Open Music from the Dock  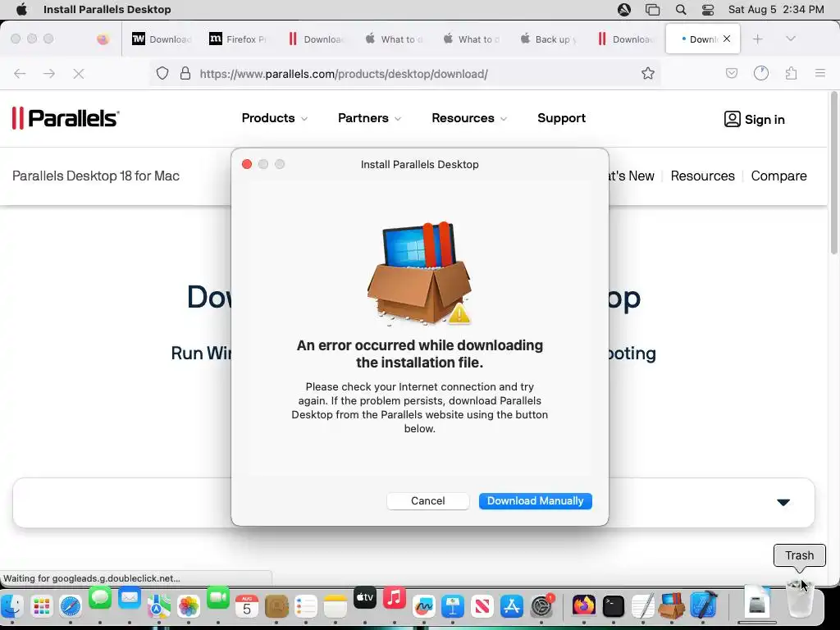395,598
